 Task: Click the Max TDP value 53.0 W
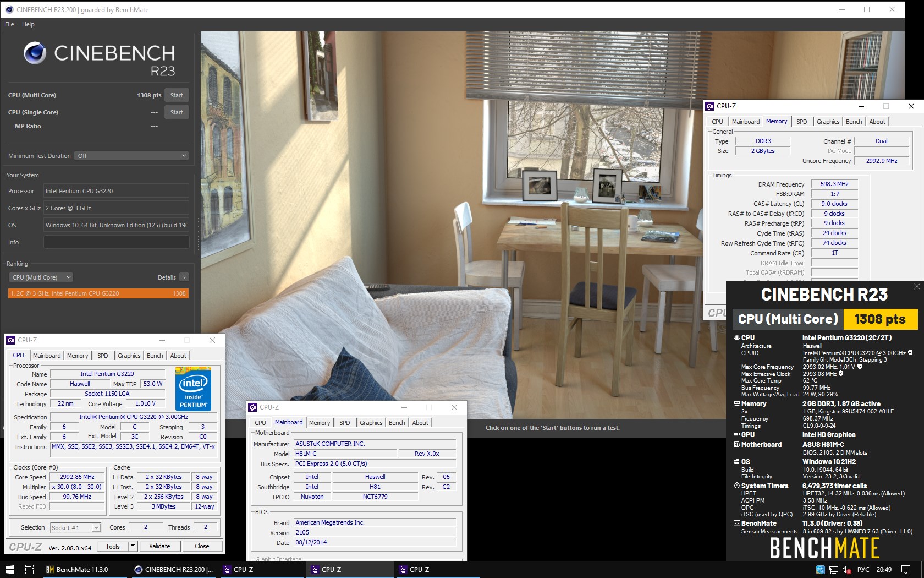tap(153, 384)
